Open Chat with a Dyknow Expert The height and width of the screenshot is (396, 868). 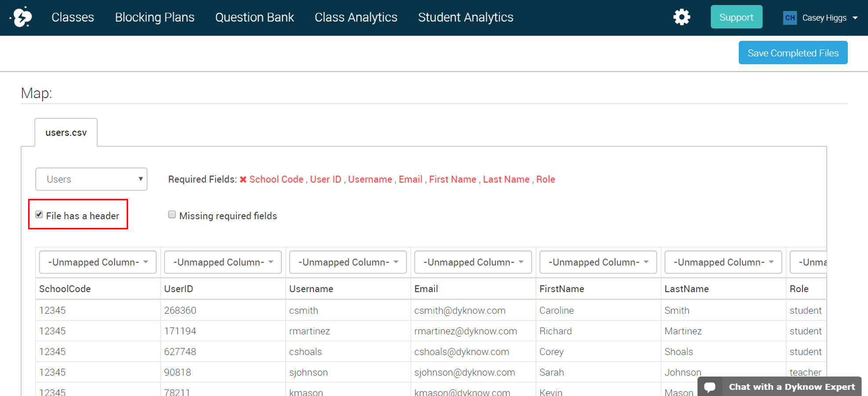point(791,386)
